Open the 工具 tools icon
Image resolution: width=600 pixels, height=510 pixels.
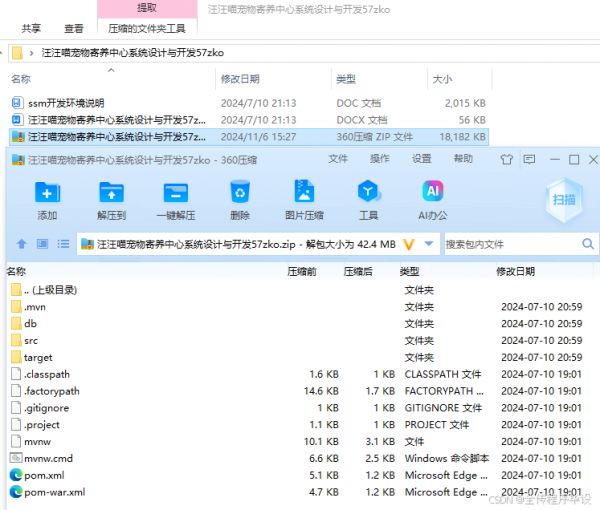tap(368, 191)
